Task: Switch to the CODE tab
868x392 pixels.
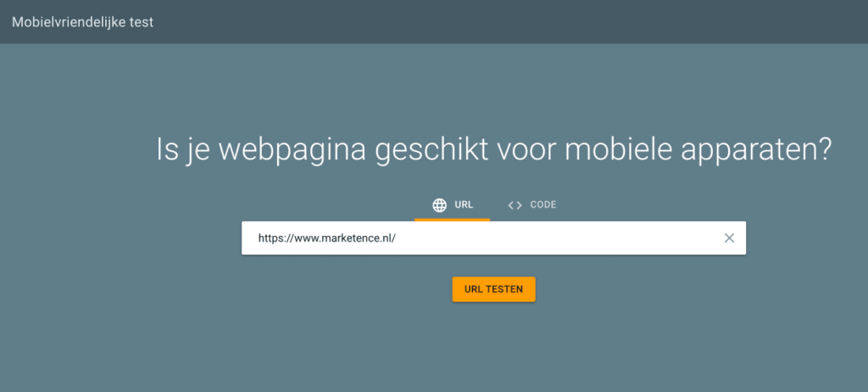Action: tap(532, 205)
